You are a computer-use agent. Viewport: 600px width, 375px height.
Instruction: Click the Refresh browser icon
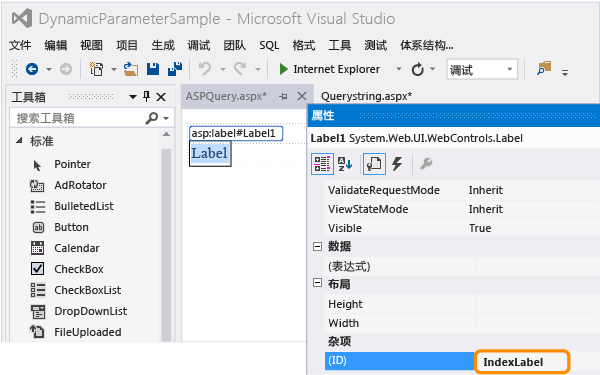[417, 69]
